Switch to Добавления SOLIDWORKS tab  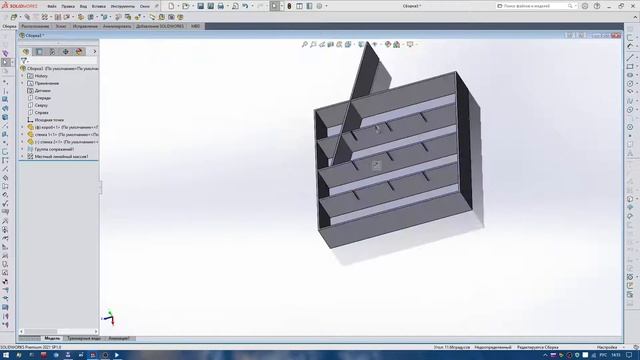160,26
